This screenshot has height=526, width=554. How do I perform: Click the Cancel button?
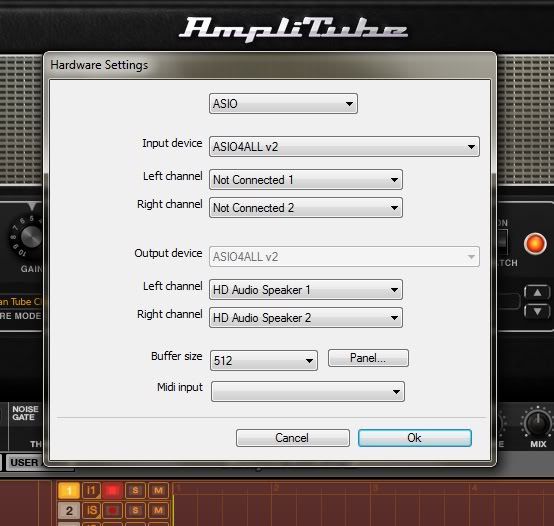point(293,438)
